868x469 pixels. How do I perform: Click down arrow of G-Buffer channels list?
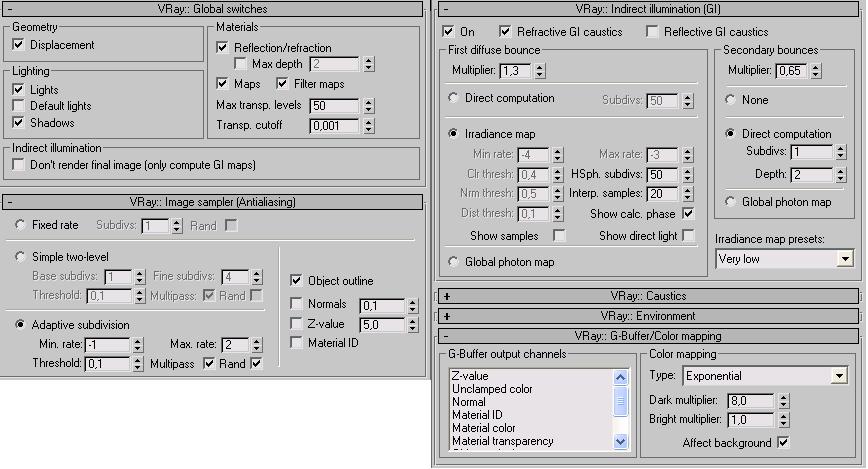point(621,441)
